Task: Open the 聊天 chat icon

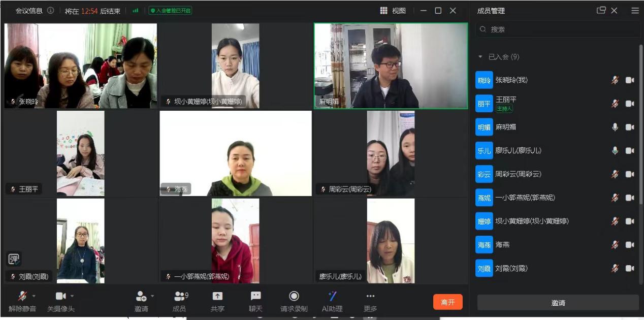Action: [x=256, y=297]
